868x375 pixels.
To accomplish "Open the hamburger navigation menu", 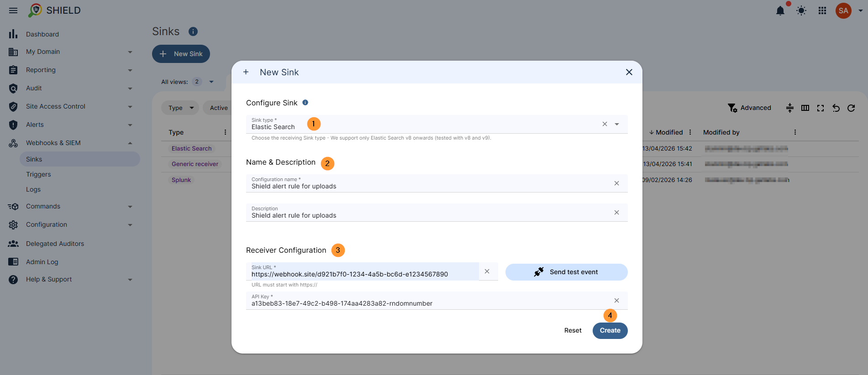I will 13,10.
